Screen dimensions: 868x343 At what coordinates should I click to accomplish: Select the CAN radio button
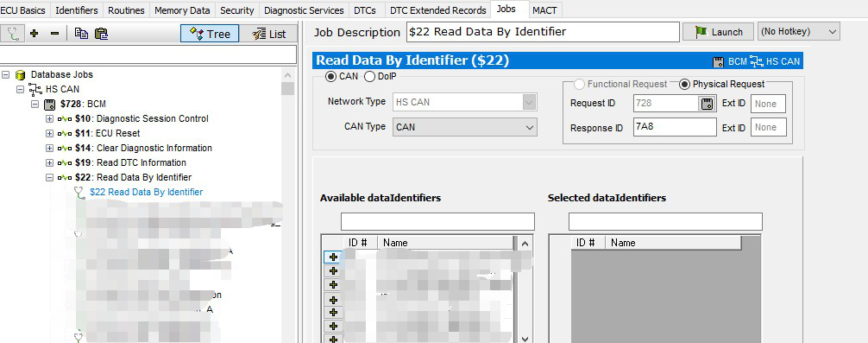331,77
